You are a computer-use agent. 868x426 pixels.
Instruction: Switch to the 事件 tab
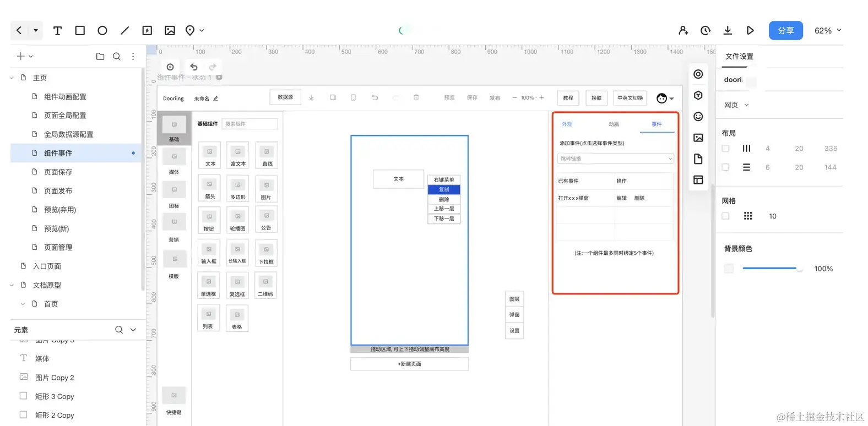pos(657,124)
